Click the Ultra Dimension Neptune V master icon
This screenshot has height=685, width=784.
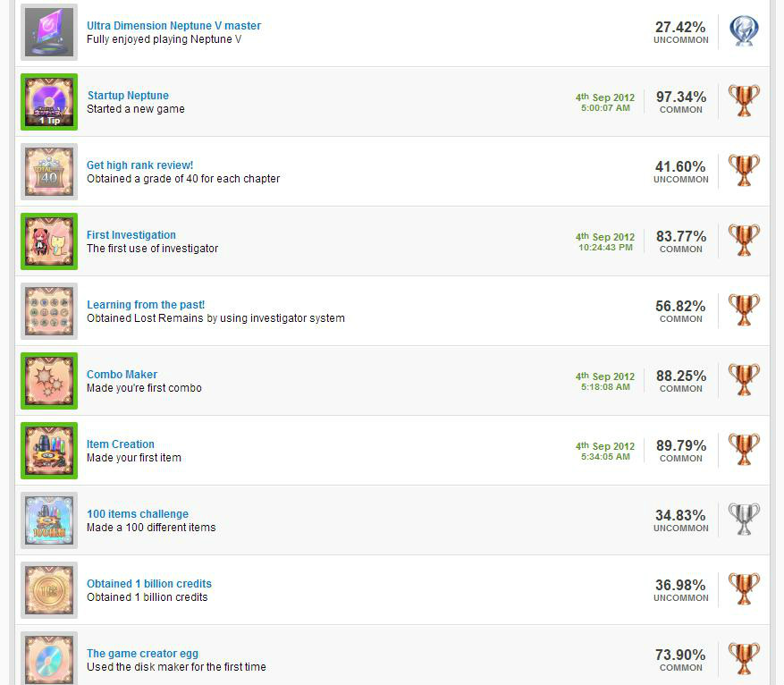point(49,32)
